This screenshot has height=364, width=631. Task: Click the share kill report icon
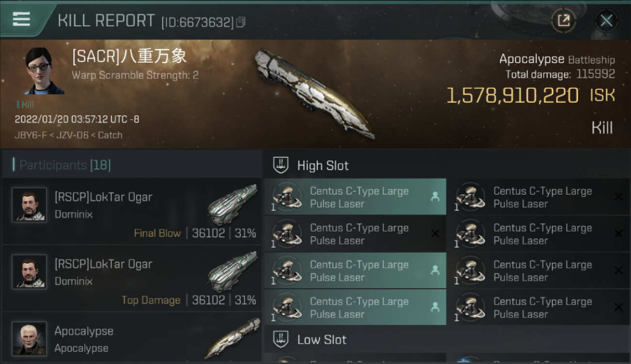564,20
